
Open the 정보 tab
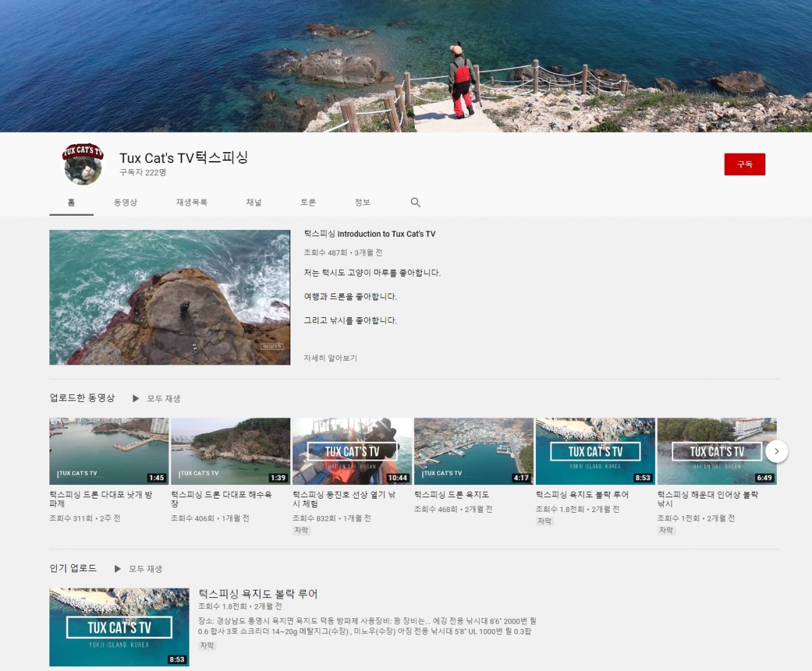362,202
